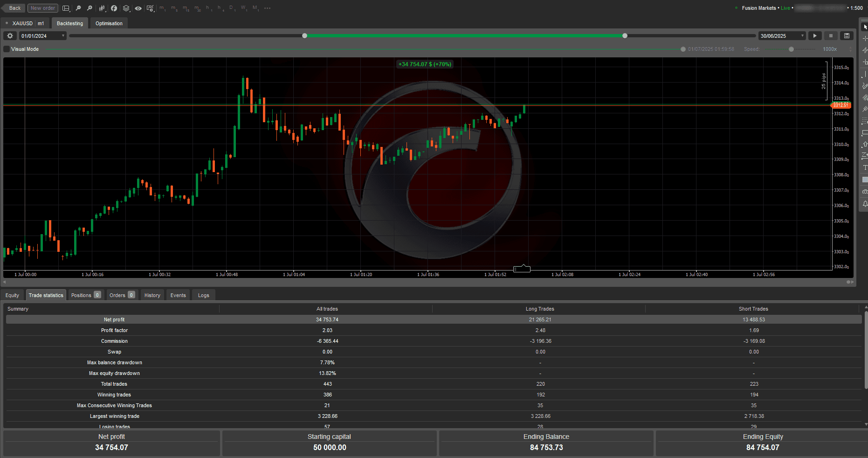Switch chart timeframe to m5

pos(173,8)
